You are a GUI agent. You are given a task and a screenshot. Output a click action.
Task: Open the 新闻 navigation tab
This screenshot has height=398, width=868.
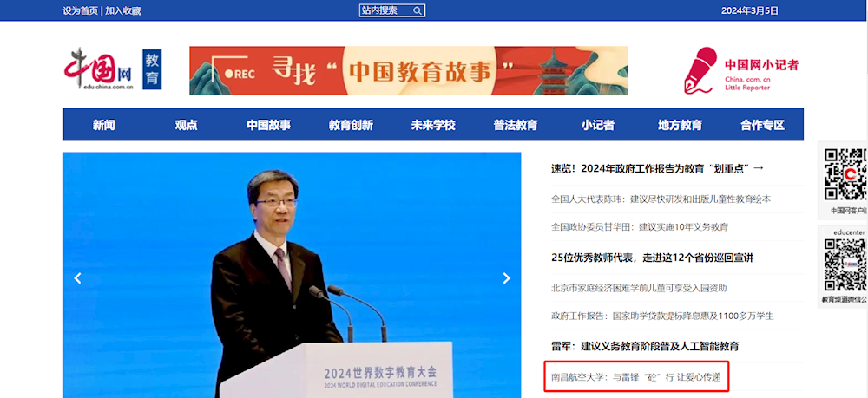click(x=104, y=125)
